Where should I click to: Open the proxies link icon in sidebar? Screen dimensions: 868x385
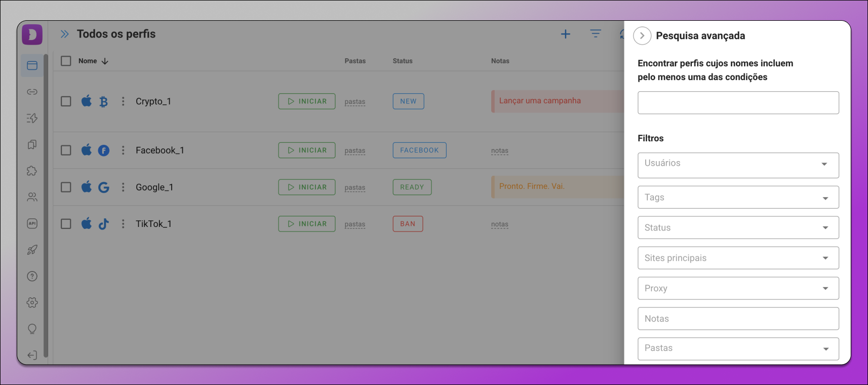tap(32, 92)
